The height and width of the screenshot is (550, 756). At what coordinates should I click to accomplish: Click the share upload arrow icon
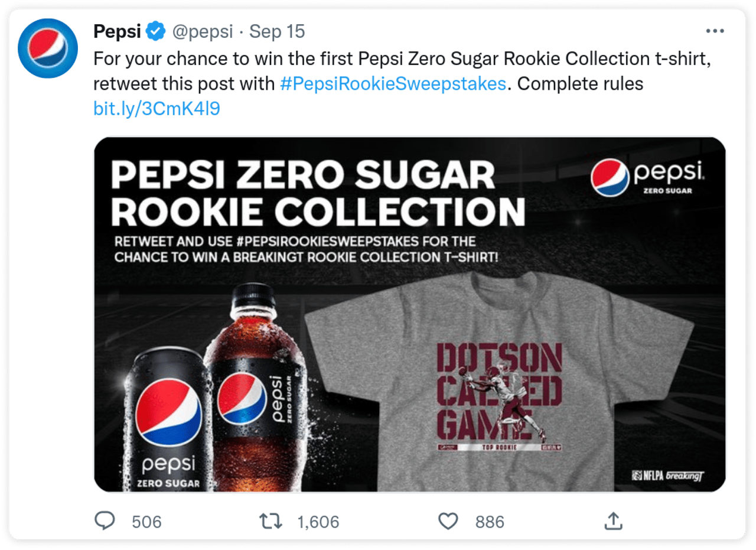(614, 521)
